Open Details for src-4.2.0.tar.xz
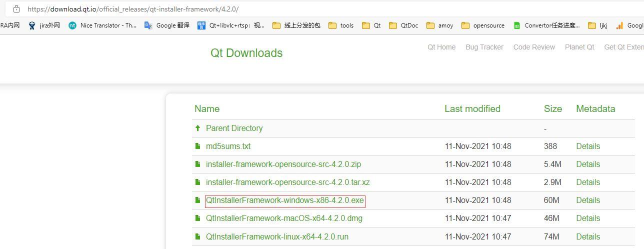This screenshot has width=644, height=249. click(588, 182)
